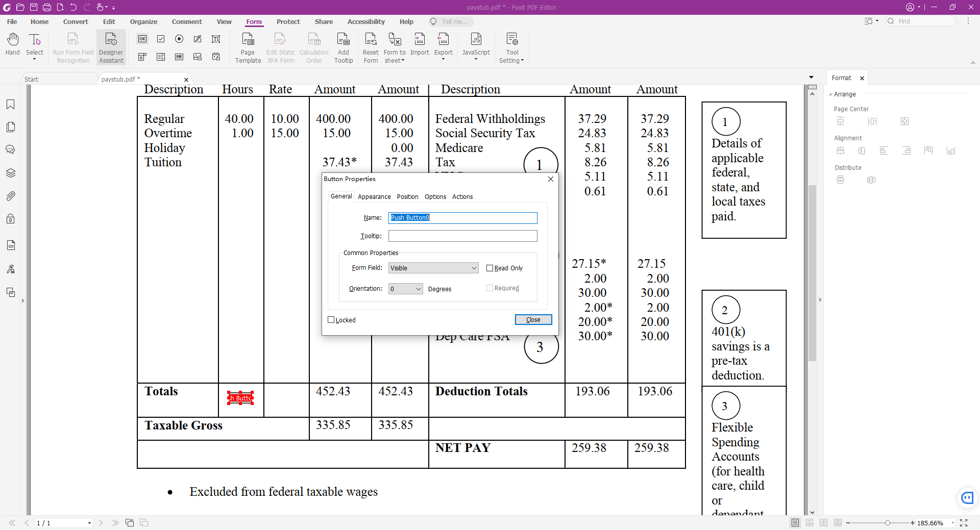Switch to the Position tab
The image size is (980, 530).
[x=407, y=197]
